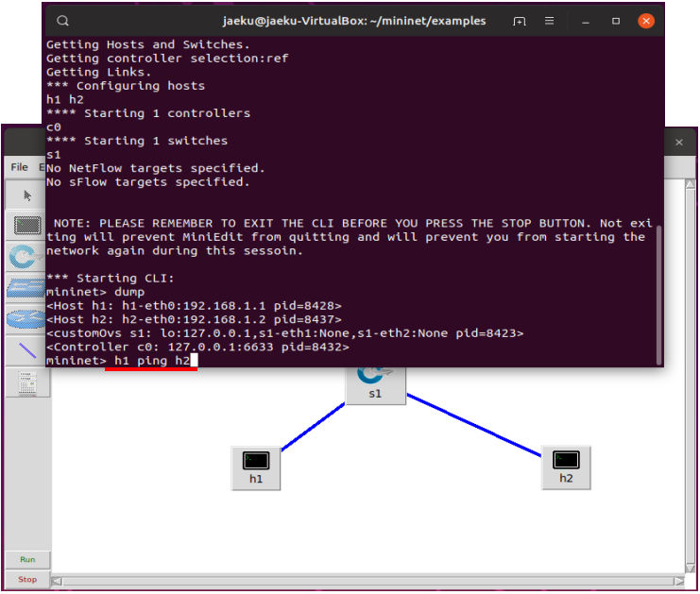Minimize the terminal window
Screen dimensions: 700x594
(x=586, y=21)
